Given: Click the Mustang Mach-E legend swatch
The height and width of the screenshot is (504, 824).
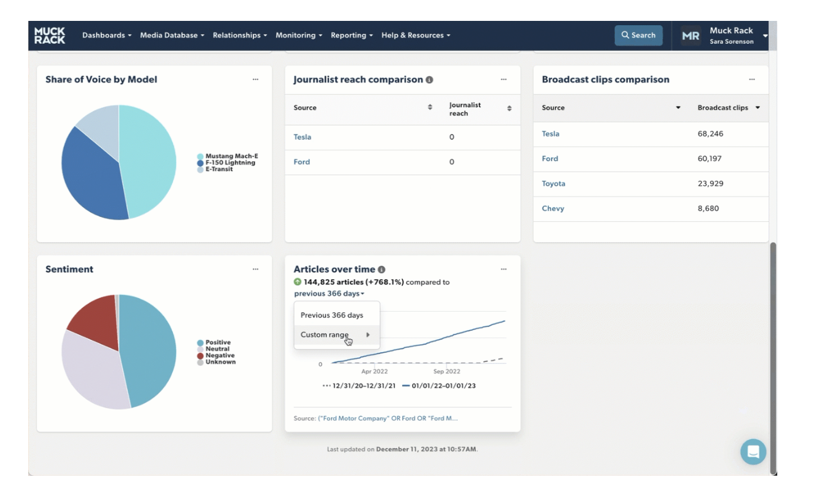Looking at the screenshot, I should coord(200,157).
